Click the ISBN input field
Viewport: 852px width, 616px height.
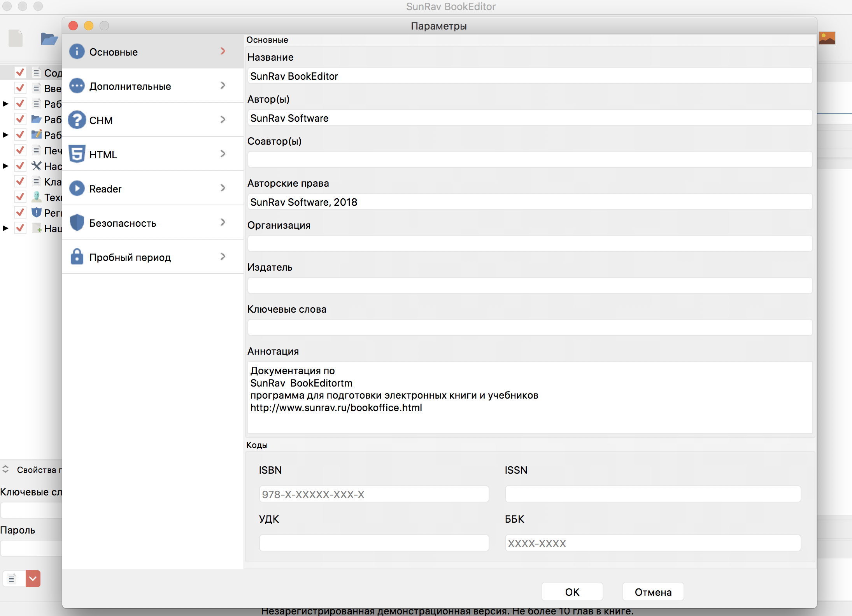374,494
